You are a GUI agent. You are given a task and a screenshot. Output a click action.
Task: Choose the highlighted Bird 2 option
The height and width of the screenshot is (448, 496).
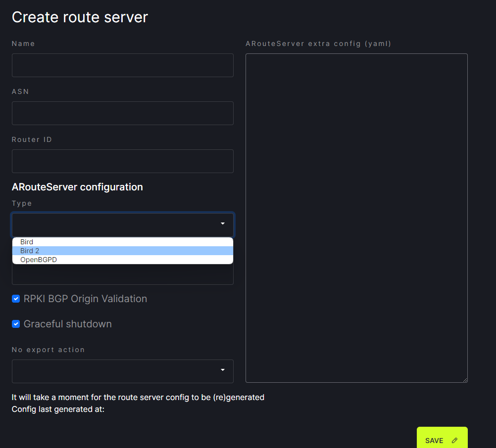pos(30,251)
